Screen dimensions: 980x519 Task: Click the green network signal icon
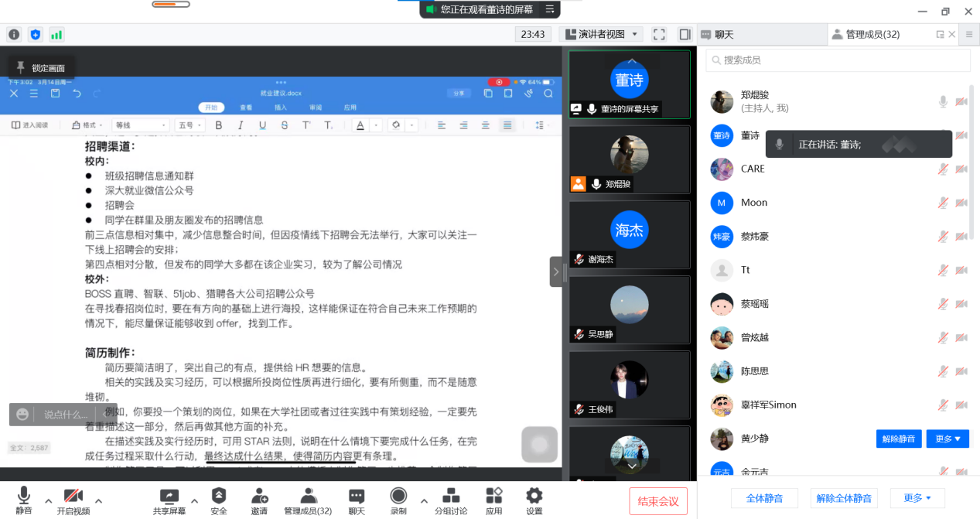(x=56, y=34)
